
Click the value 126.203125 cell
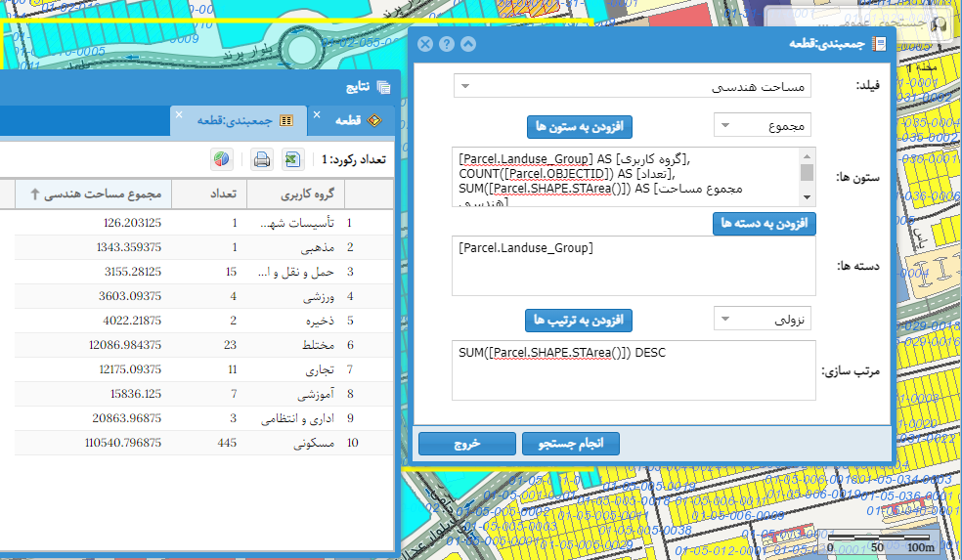(93, 223)
